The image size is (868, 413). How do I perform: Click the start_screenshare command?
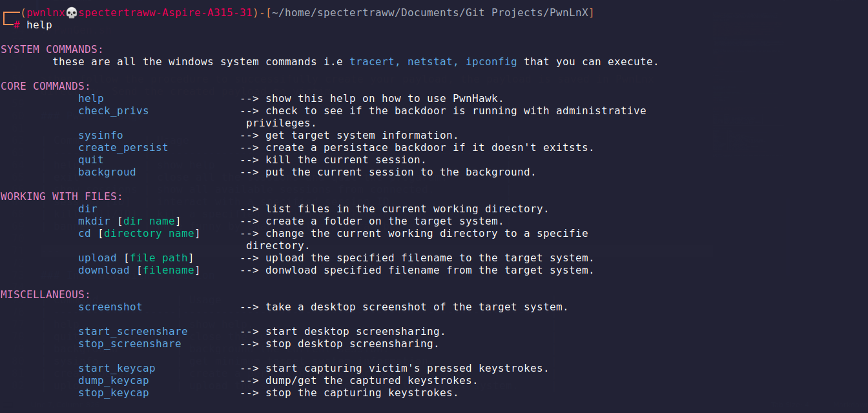point(133,332)
